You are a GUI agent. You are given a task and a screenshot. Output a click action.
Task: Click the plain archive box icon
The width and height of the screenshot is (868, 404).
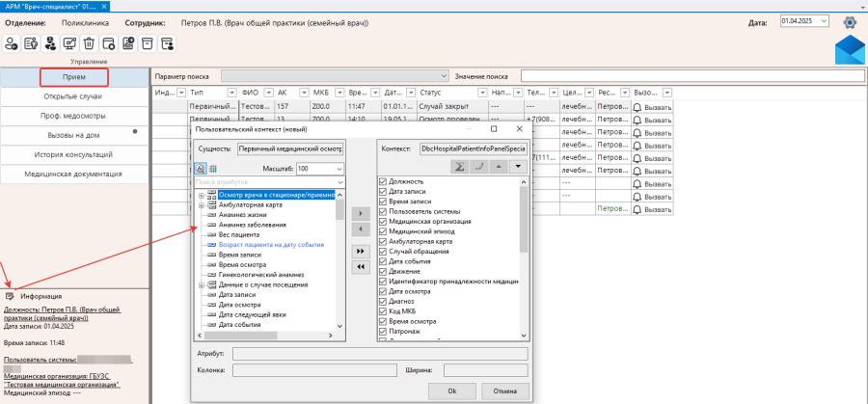148,43
